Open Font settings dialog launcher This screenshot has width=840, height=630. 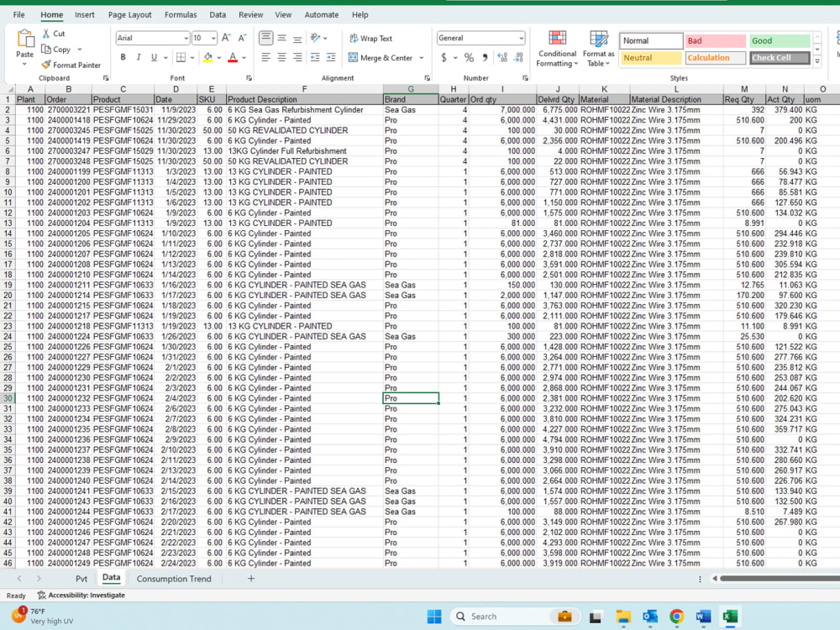(x=249, y=78)
